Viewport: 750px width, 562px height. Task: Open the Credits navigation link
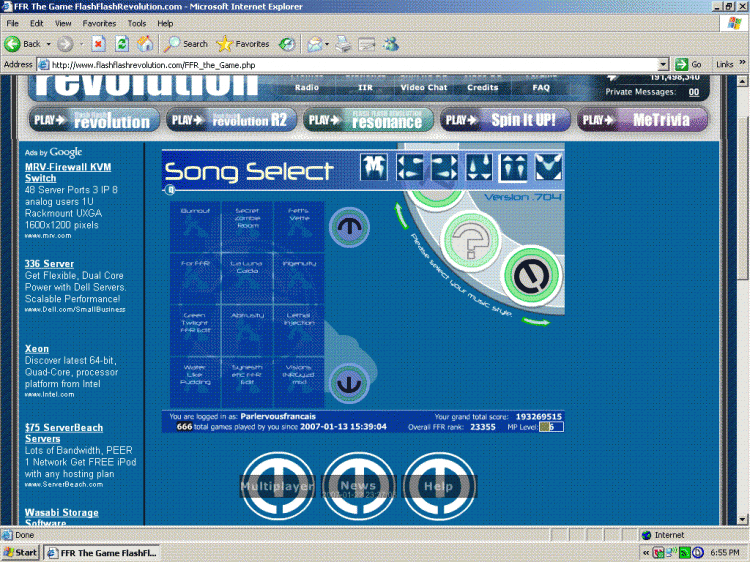[x=483, y=88]
